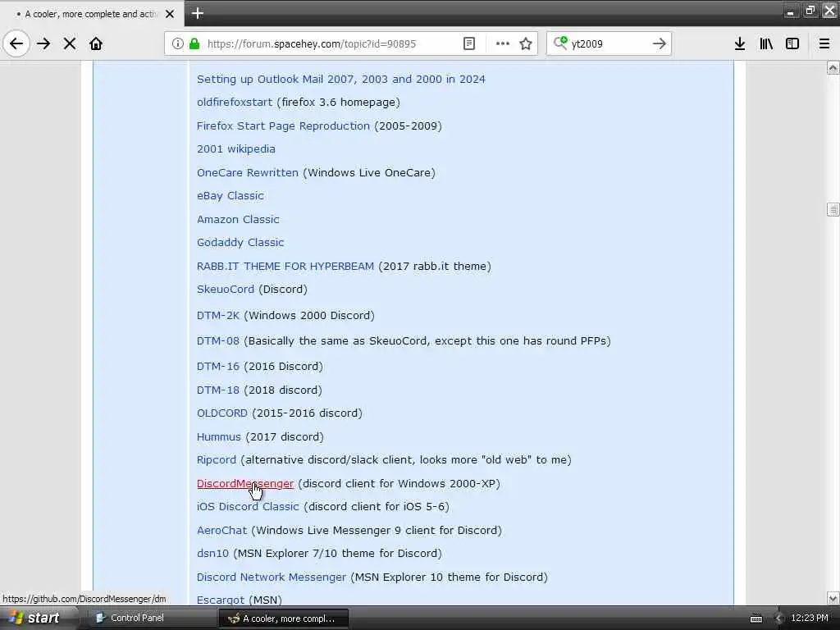
Task: Open page actions three-dot menu
Action: pos(503,43)
